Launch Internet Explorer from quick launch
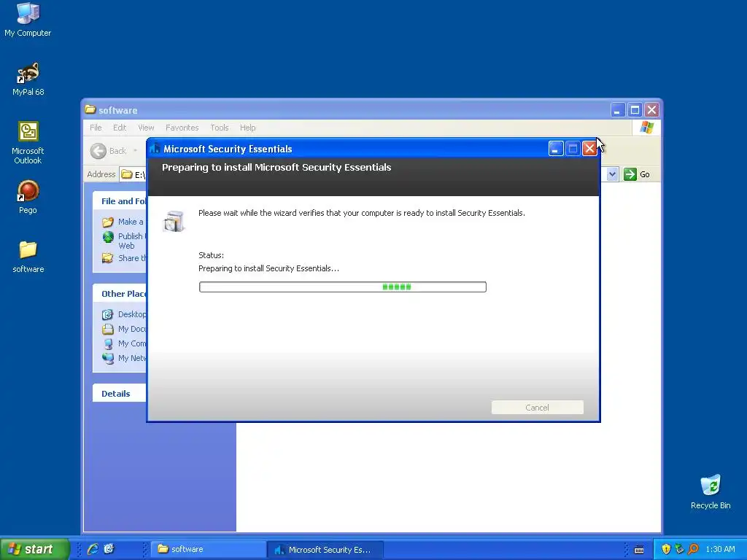Image resolution: width=747 pixels, height=560 pixels. (93, 549)
